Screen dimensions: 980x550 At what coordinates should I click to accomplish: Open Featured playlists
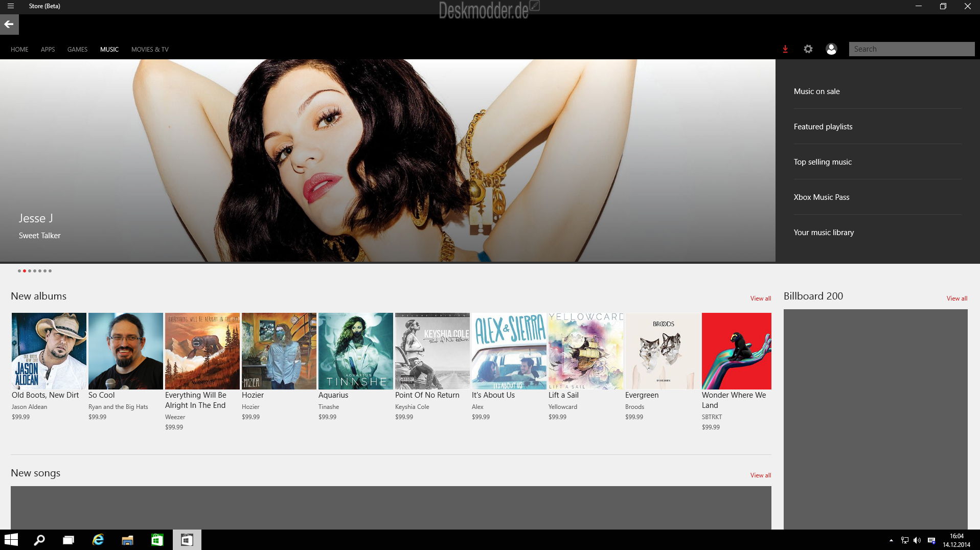pyautogui.click(x=823, y=127)
